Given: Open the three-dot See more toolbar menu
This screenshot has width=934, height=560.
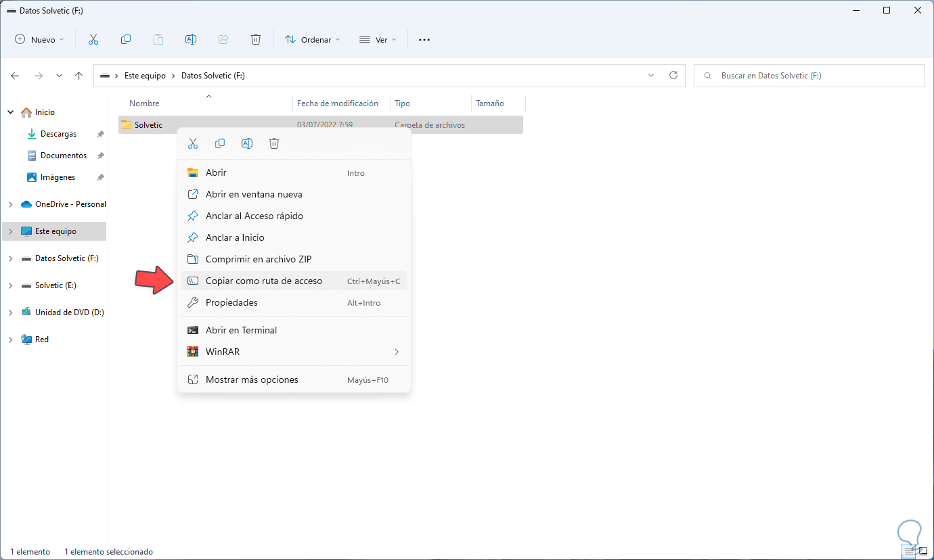Looking at the screenshot, I should 424,40.
